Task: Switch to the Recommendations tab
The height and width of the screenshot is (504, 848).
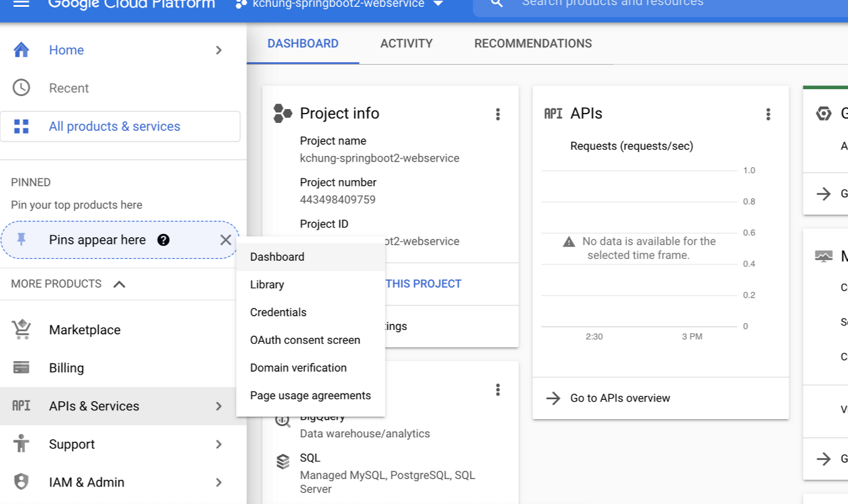Action: coord(533,44)
